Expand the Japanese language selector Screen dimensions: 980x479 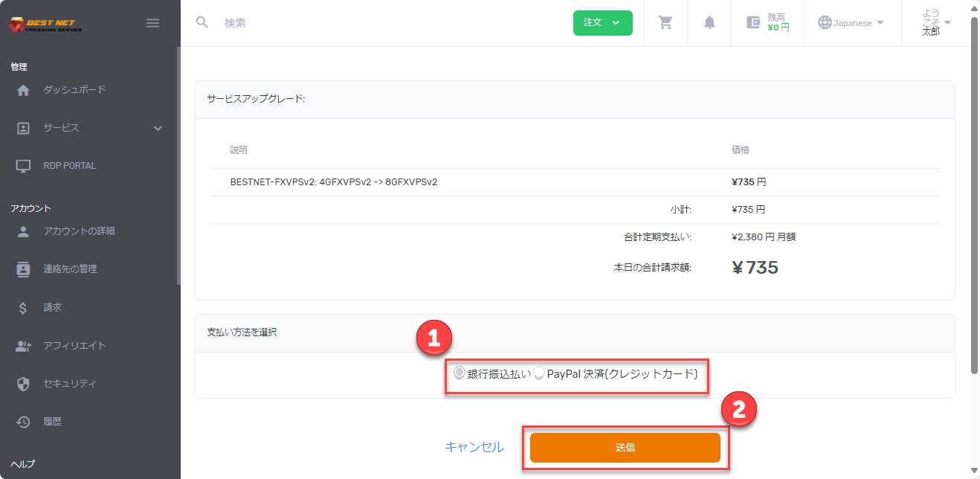[852, 22]
